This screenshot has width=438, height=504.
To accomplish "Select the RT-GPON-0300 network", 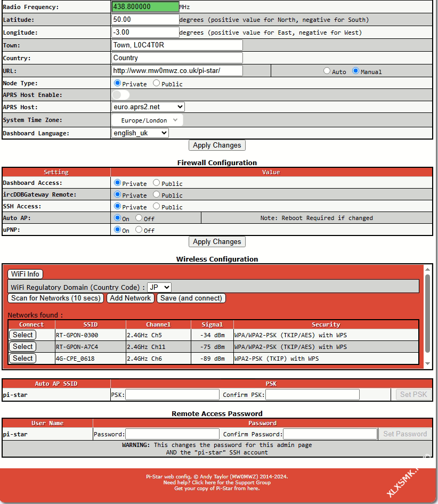I will click(22, 335).
